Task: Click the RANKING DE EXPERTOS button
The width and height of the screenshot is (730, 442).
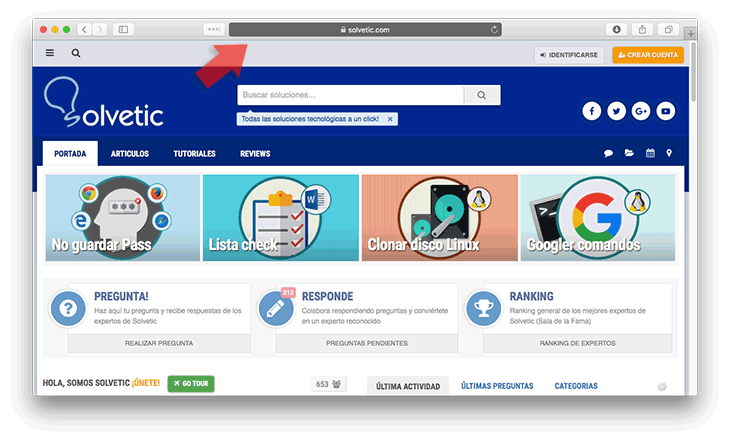Action: [x=577, y=343]
